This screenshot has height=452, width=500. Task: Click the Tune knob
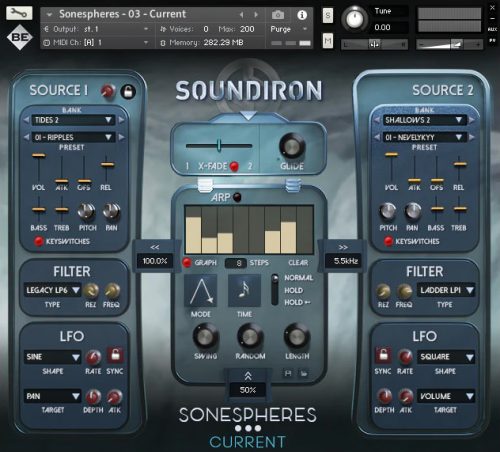[x=354, y=19]
